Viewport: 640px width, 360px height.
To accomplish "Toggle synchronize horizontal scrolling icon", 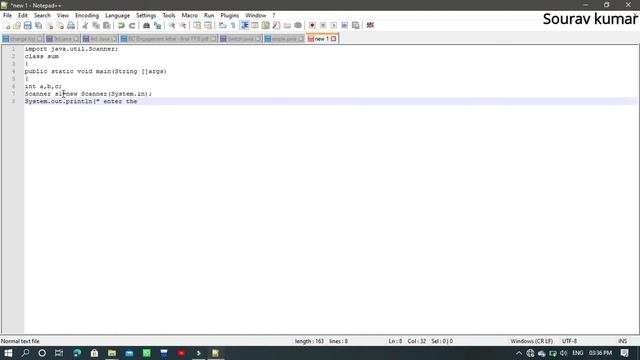I will click(208, 25).
